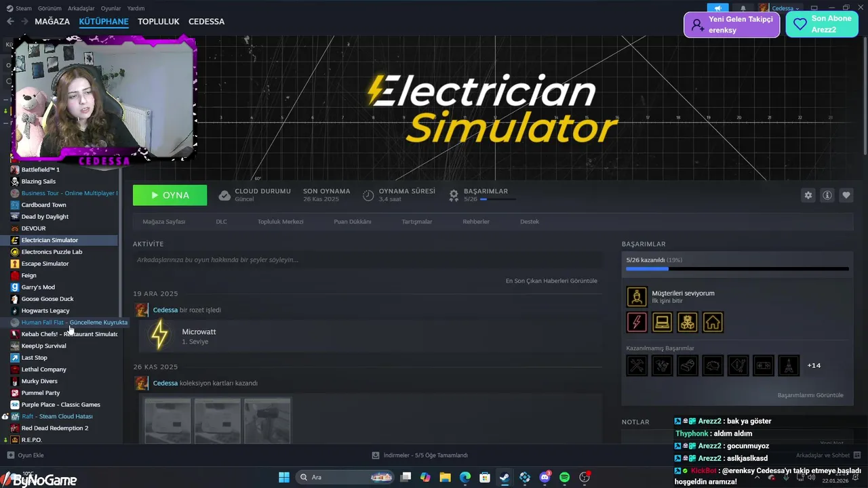
Task: Click the activity comment input field
Action: tap(368, 260)
